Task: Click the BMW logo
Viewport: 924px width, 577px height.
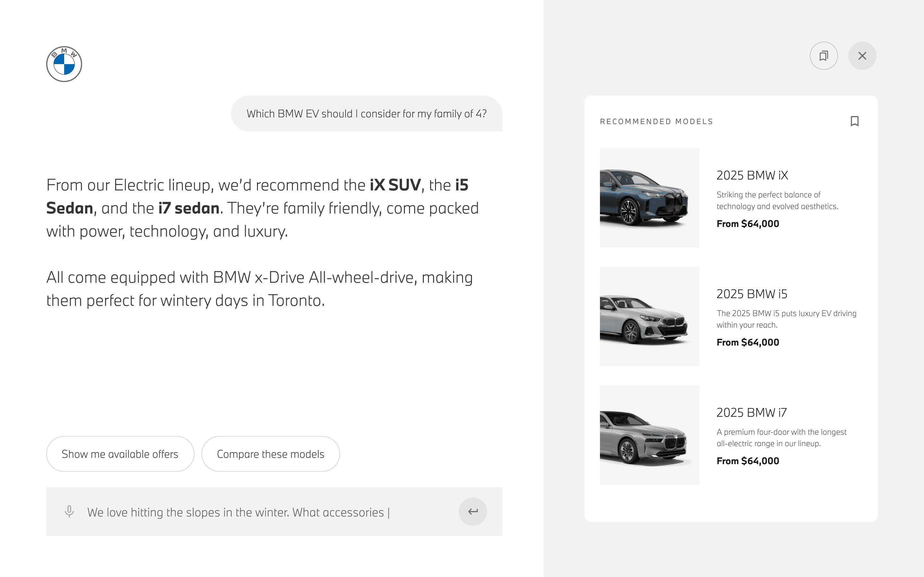Action: (x=64, y=64)
